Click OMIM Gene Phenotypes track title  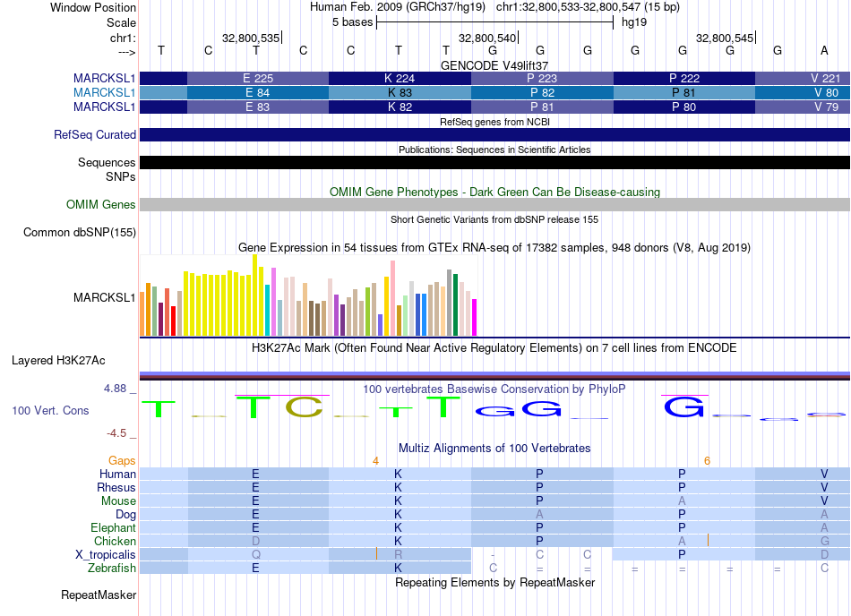click(494, 192)
